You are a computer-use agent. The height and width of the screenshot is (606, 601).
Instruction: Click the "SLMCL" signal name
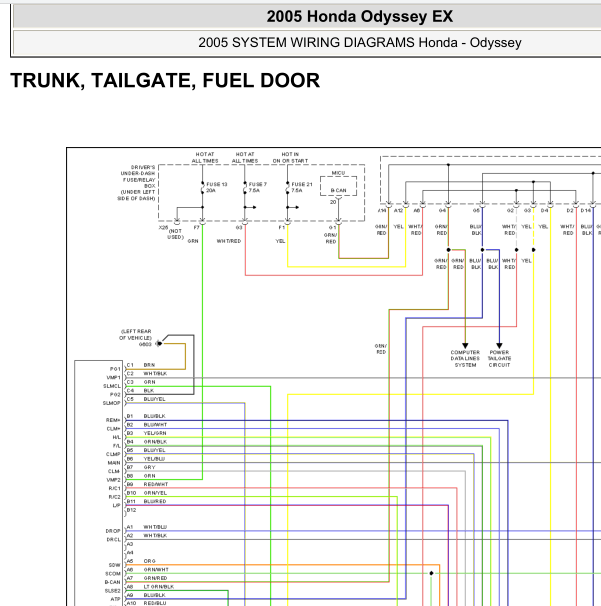pyautogui.click(x=112, y=386)
